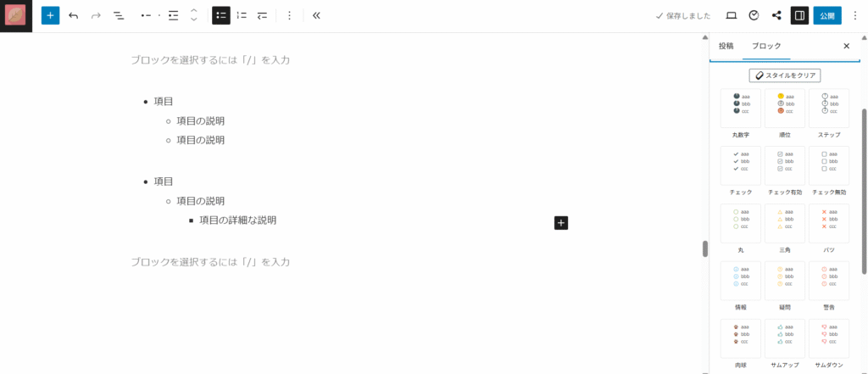Click the move block up arrow
The image size is (868, 374).
tap(194, 11)
